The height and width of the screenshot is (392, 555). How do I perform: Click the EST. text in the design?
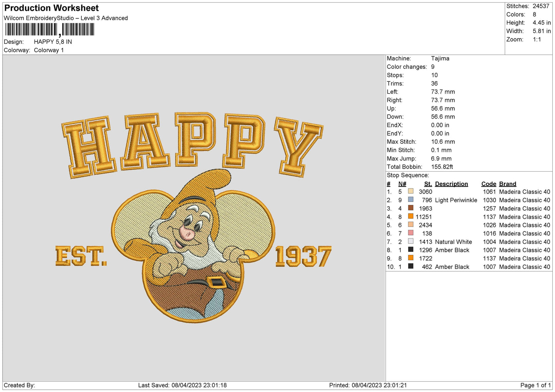[81, 256]
